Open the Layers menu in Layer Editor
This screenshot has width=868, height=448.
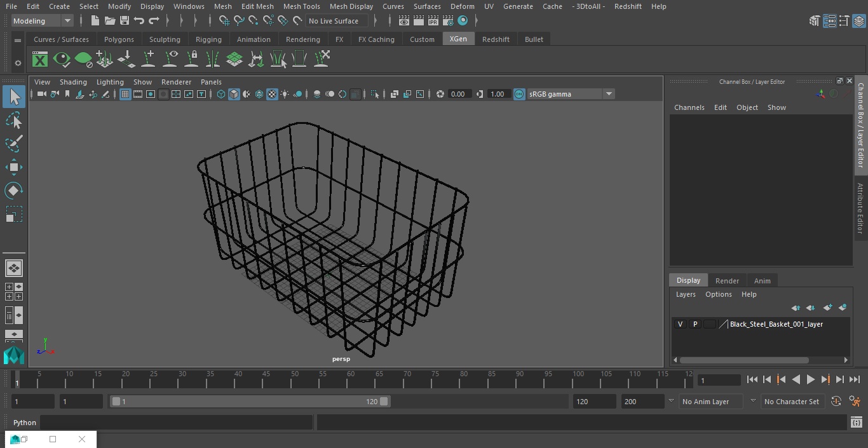(x=685, y=294)
